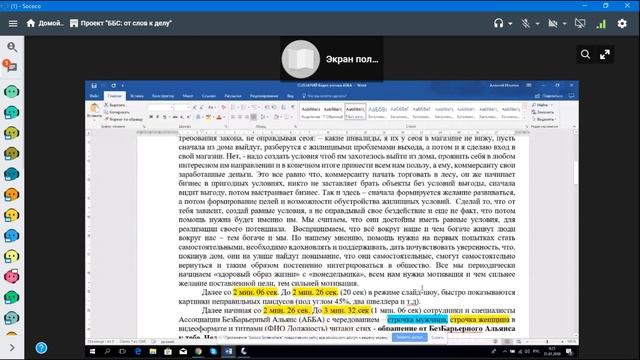Check the green signal strength bars icon
The height and width of the screenshot is (360, 640).
(x=601, y=23)
